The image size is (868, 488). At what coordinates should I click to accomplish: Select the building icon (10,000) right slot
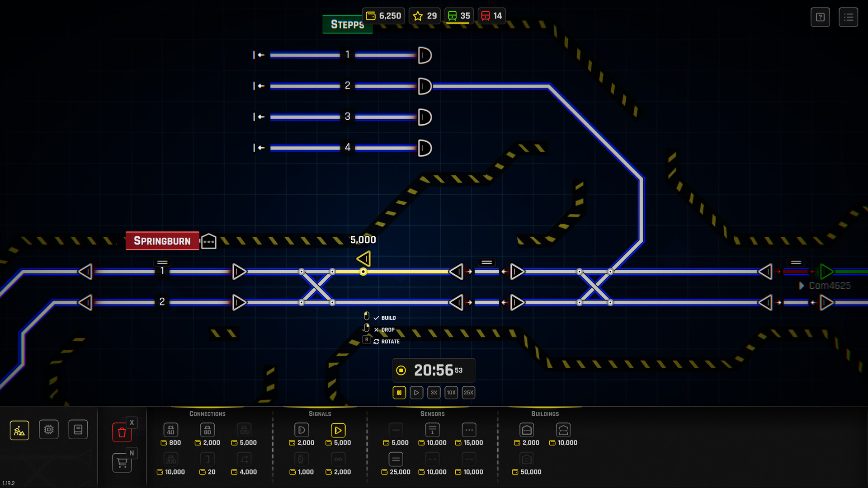coord(563,430)
